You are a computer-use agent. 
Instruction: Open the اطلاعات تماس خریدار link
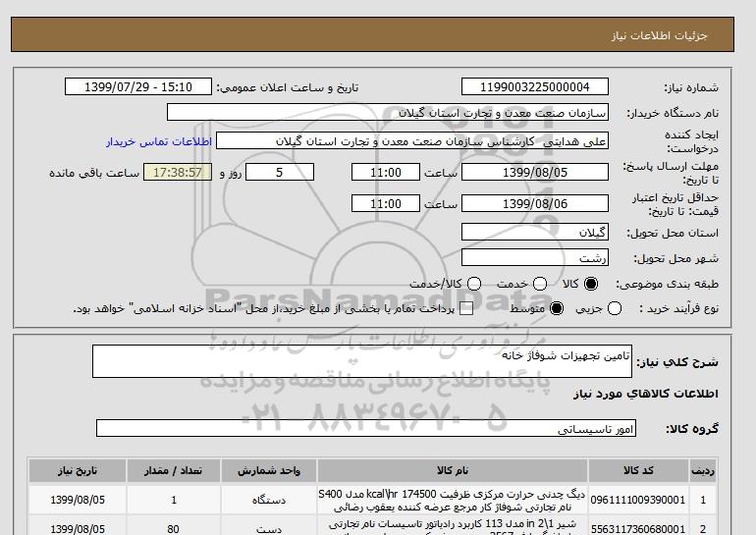point(159,141)
